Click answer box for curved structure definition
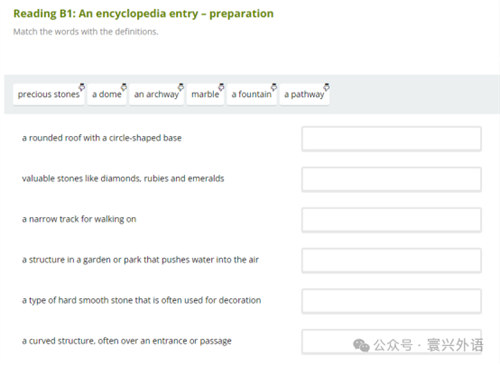Image resolution: width=500 pixels, height=365 pixels. click(391, 342)
